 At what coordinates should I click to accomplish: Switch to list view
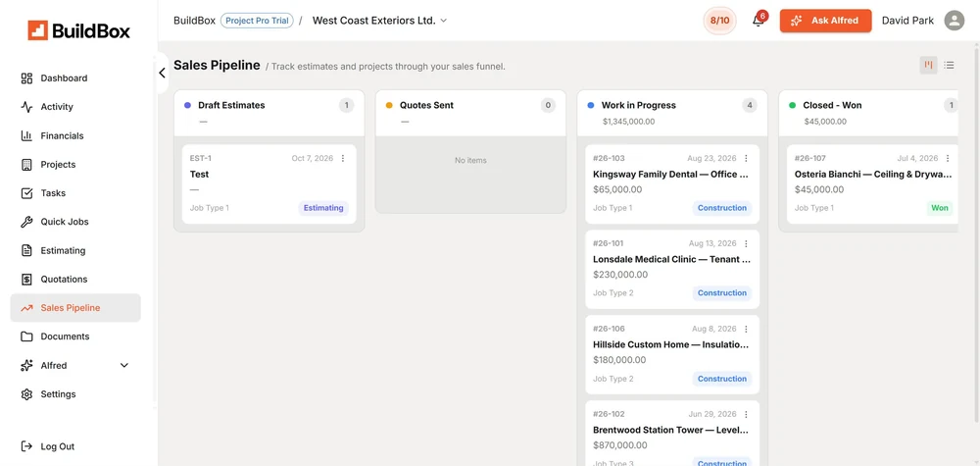949,65
